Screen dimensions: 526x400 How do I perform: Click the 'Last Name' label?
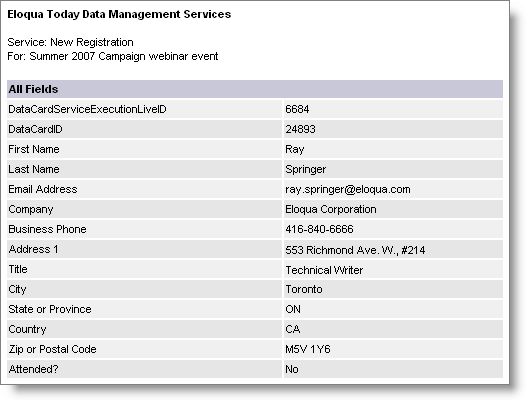tap(34, 169)
